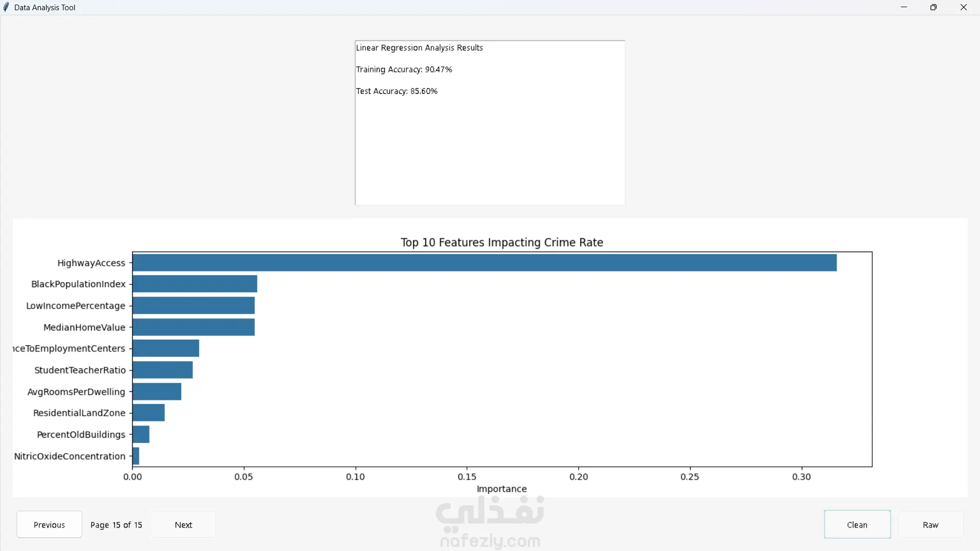Click the HighwayAccess bar in the chart

484,263
